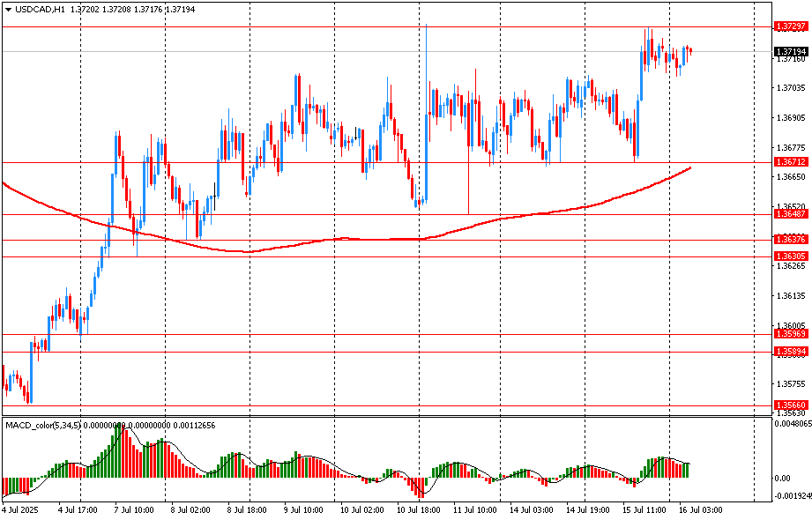812x520 pixels.
Task: Select the 4 Jul 2025 date label
Action: point(23,510)
